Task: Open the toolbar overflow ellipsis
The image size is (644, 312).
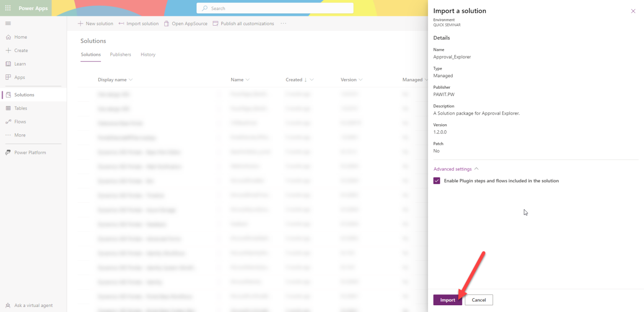Action: tap(283, 24)
